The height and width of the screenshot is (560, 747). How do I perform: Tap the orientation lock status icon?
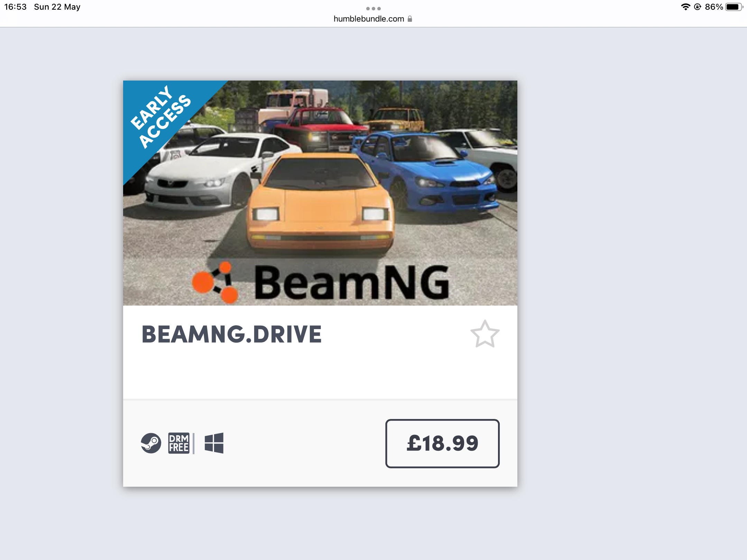point(698,7)
